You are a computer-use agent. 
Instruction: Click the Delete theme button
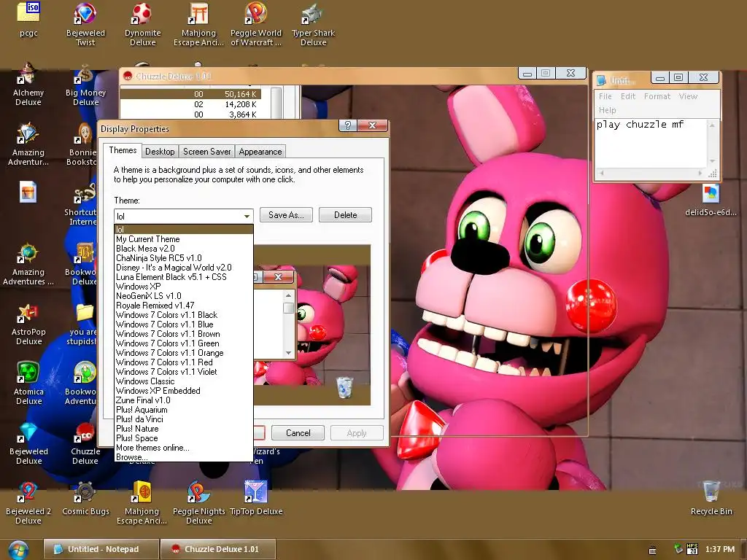[x=345, y=215]
